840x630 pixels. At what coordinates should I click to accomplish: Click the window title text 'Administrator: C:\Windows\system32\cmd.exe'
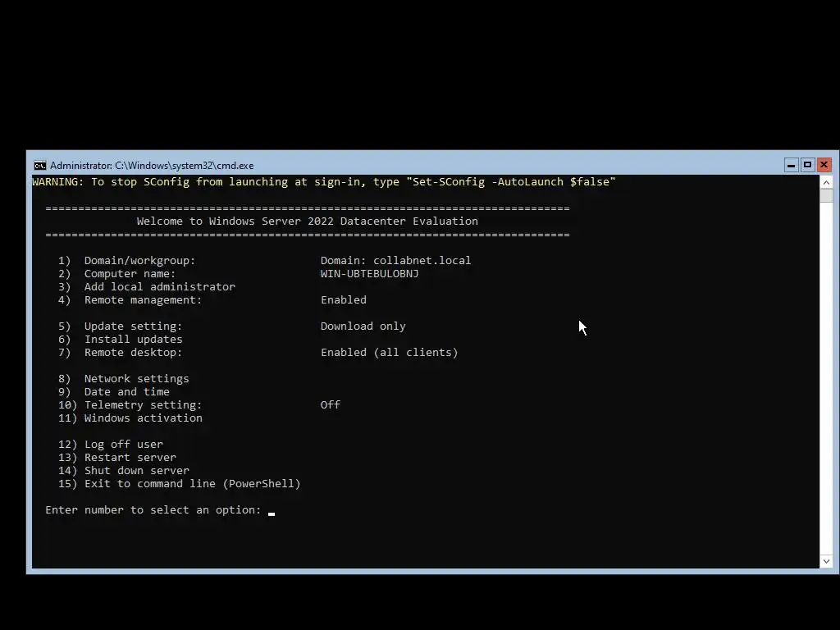[152, 166]
